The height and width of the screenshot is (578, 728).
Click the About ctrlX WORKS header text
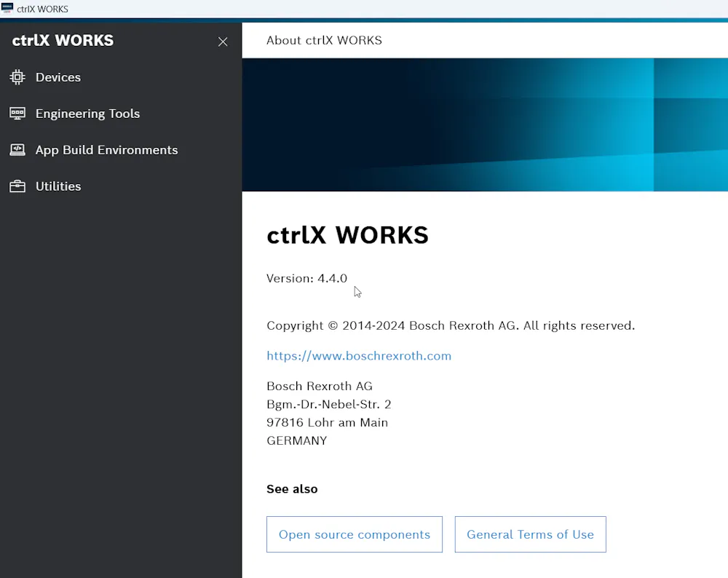tap(324, 40)
